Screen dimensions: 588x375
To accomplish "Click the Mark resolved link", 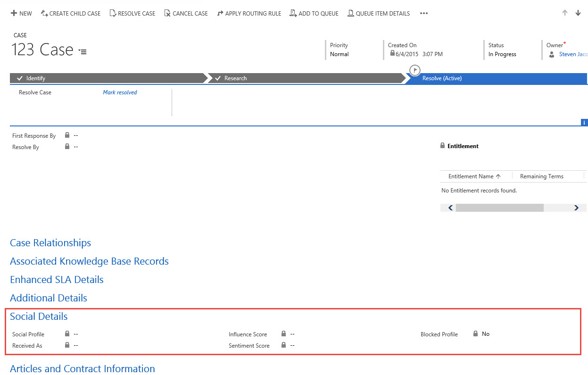I will 120,92.
